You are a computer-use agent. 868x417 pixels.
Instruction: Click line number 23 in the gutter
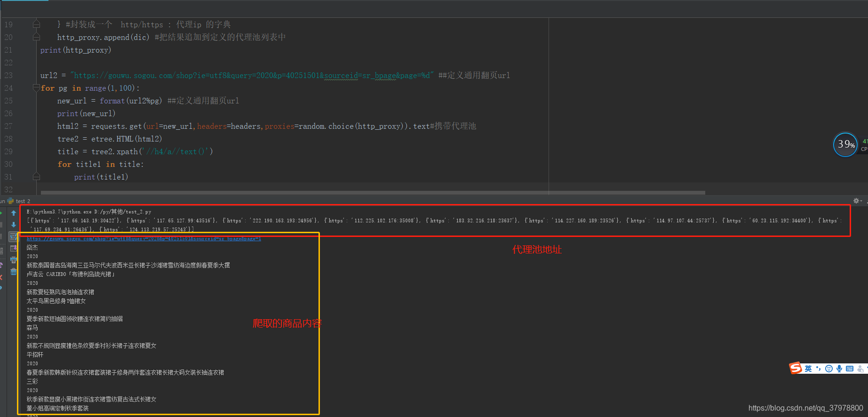pyautogui.click(x=8, y=75)
